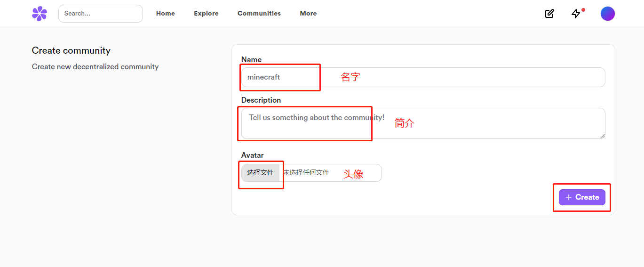Screen dimensions: 644x267
Task: Click the Create community heading
Action: 71,50
